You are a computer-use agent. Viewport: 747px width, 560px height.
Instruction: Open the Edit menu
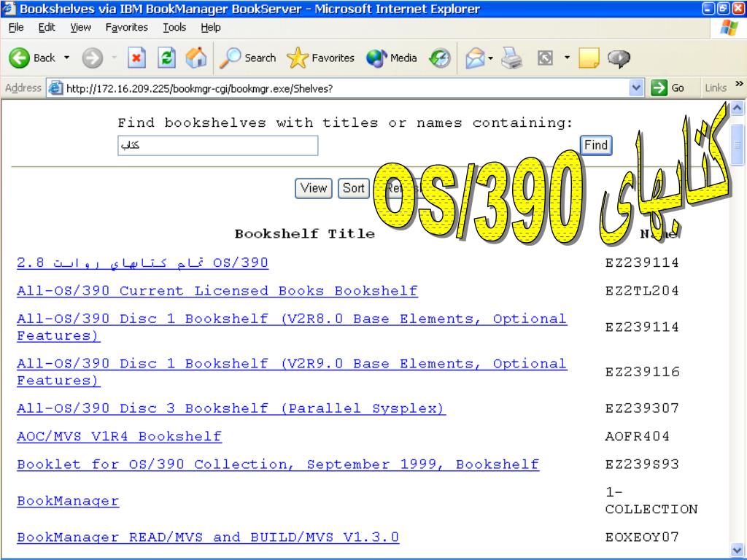(x=47, y=28)
